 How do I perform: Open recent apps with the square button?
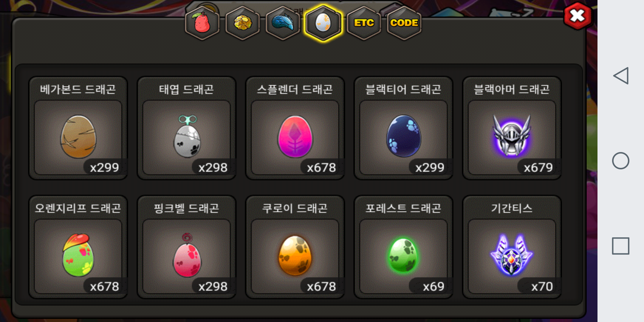[621, 246]
